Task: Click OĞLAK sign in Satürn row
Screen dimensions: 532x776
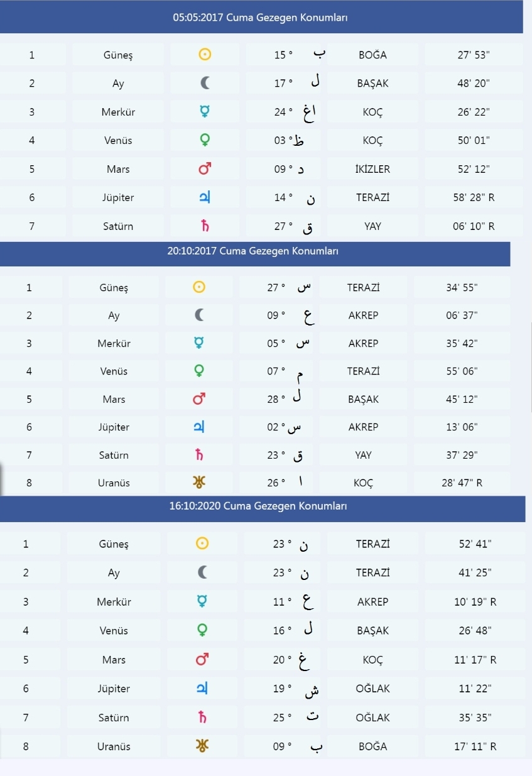Action: pyautogui.click(x=373, y=718)
